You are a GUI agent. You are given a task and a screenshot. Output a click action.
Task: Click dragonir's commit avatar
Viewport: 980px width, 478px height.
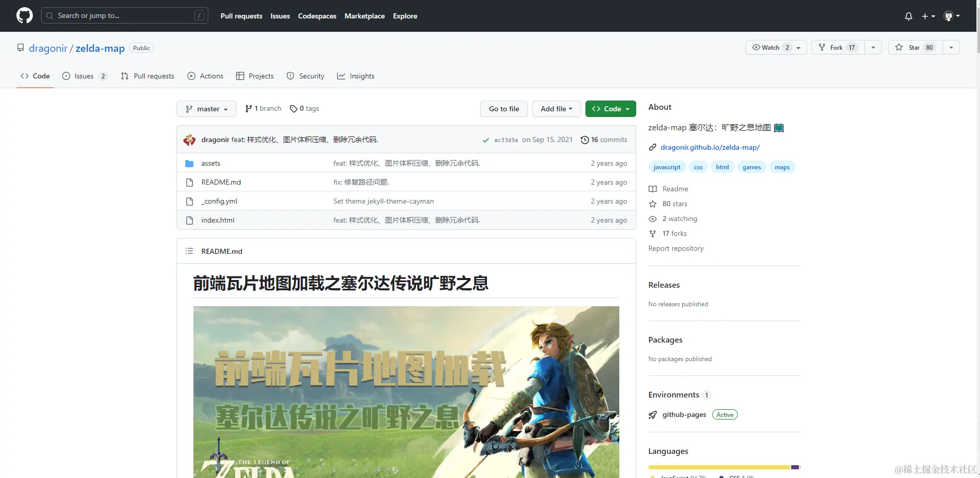point(189,140)
